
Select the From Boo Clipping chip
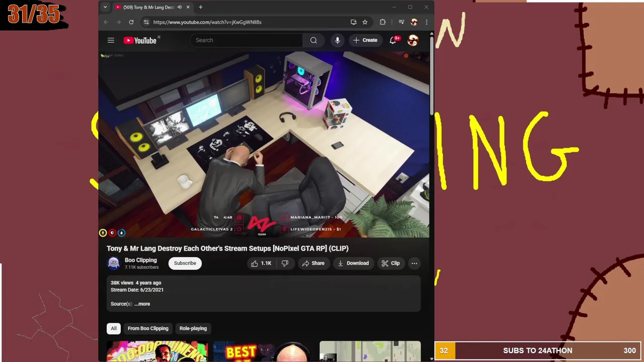tap(148, 328)
